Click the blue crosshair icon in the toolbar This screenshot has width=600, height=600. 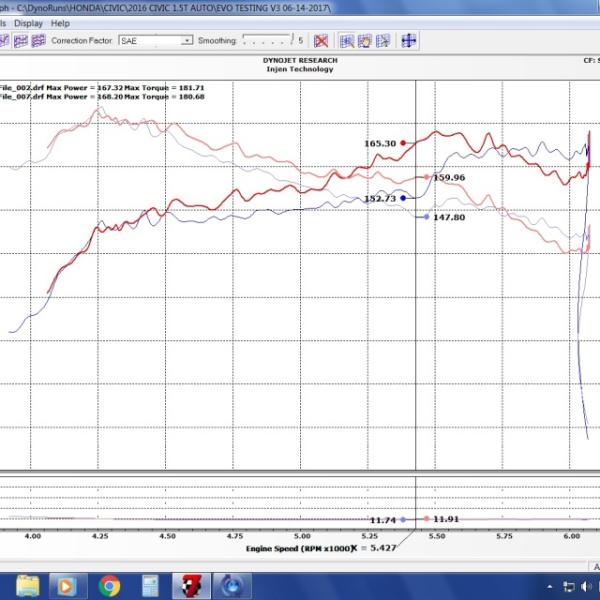point(409,41)
